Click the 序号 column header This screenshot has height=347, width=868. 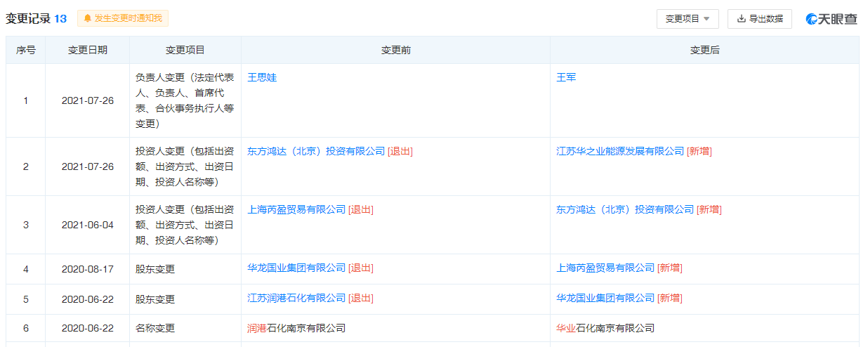tap(26, 51)
